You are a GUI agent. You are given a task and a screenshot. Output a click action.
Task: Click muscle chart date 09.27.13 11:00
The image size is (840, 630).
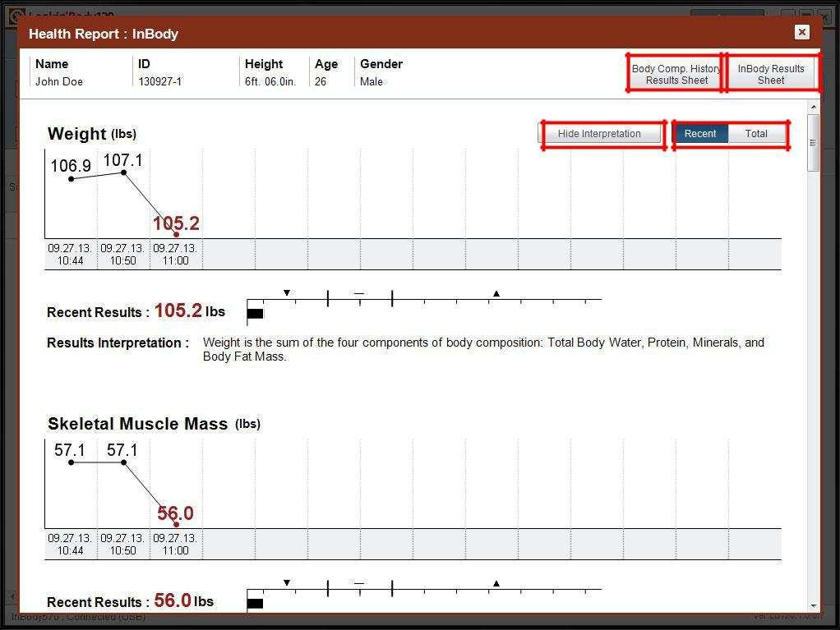click(x=175, y=544)
